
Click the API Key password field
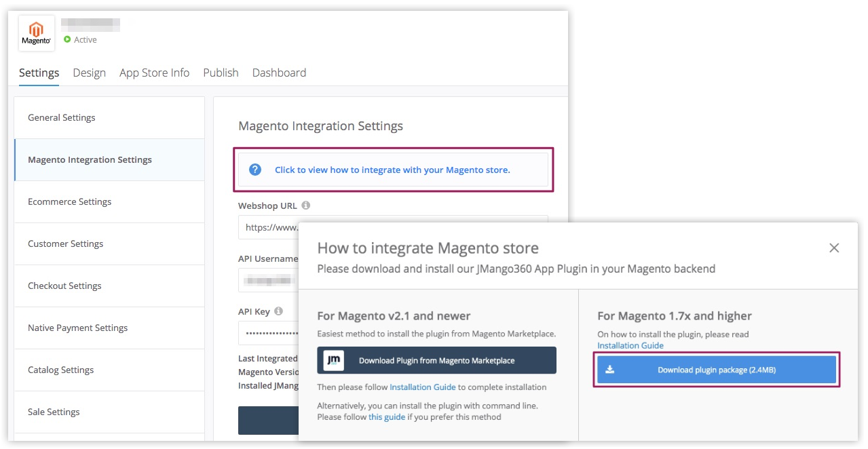point(269,333)
